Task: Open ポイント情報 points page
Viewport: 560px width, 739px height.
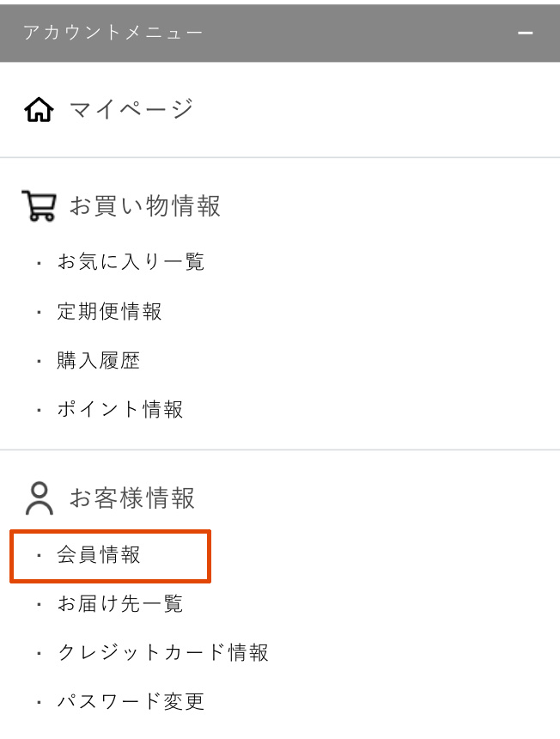Action: tap(120, 409)
